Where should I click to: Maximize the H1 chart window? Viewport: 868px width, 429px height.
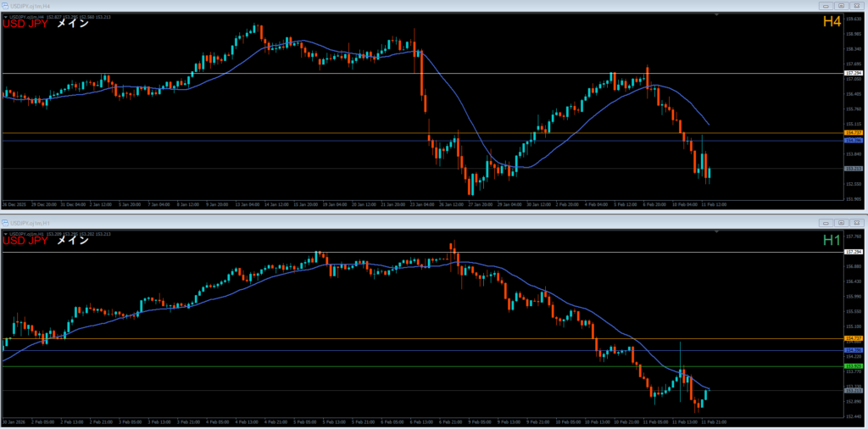coord(843,220)
